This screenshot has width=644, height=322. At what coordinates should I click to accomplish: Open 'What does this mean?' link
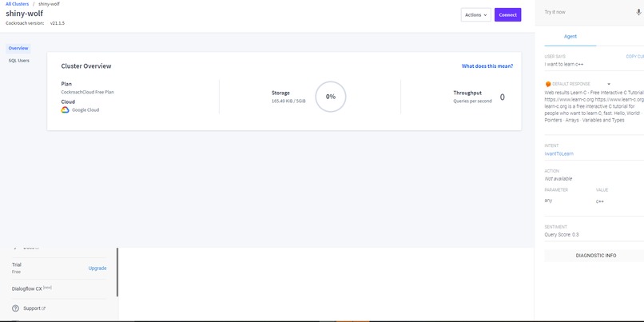pos(487,66)
